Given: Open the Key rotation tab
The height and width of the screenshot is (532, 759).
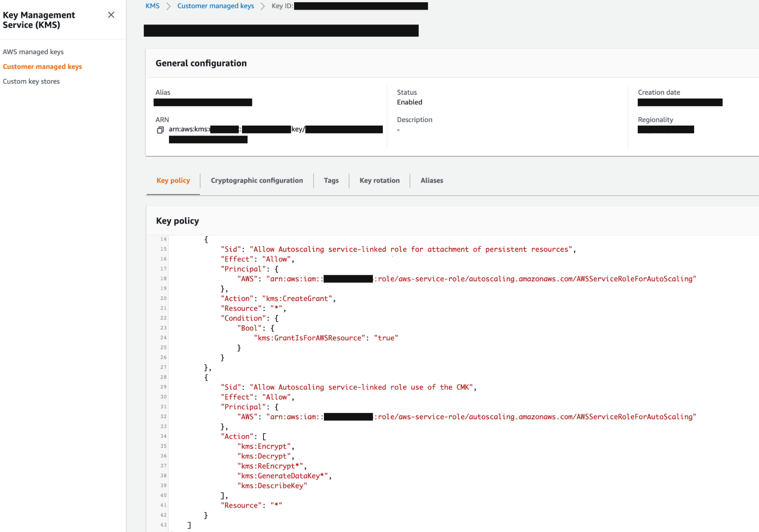Looking at the screenshot, I should [x=379, y=181].
